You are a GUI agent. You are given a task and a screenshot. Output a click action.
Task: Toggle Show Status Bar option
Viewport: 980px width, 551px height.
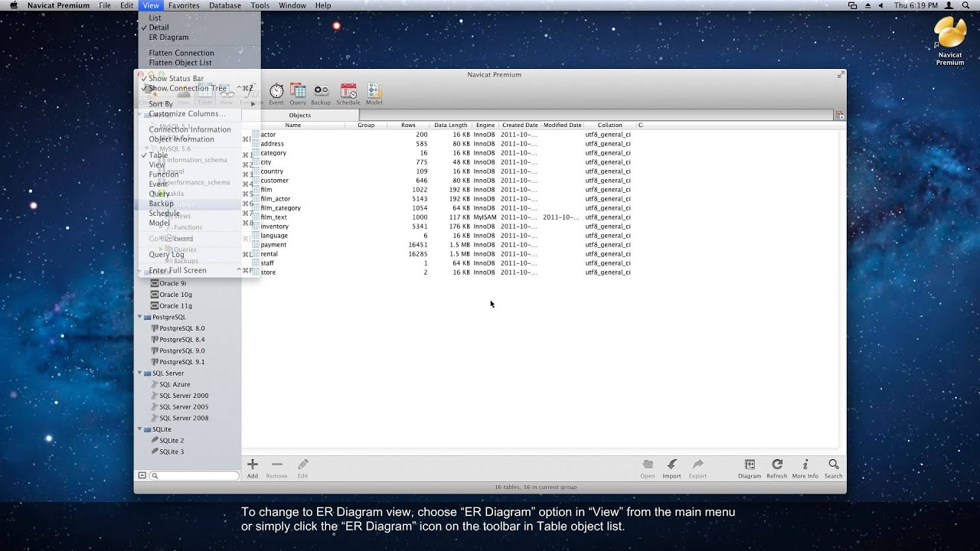pos(176,79)
